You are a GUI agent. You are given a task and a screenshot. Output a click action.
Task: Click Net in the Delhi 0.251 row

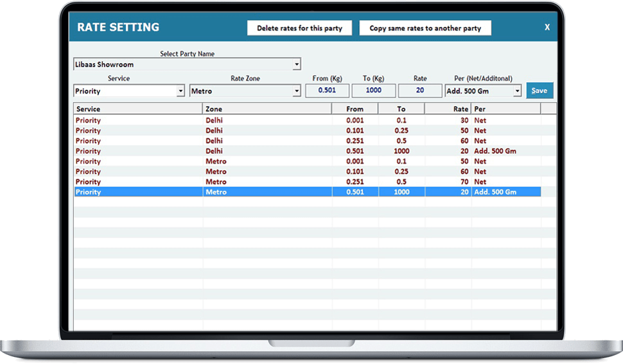pyautogui.click(x=480, y=141)
